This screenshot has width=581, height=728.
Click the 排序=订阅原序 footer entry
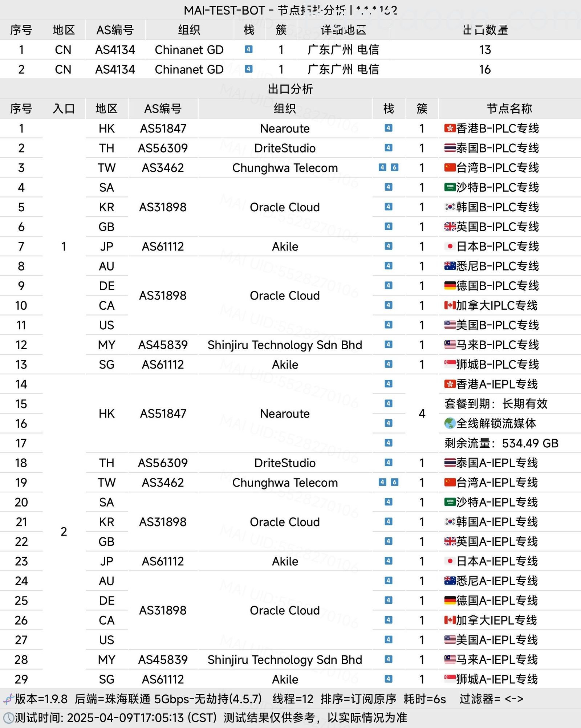(358, 699)
